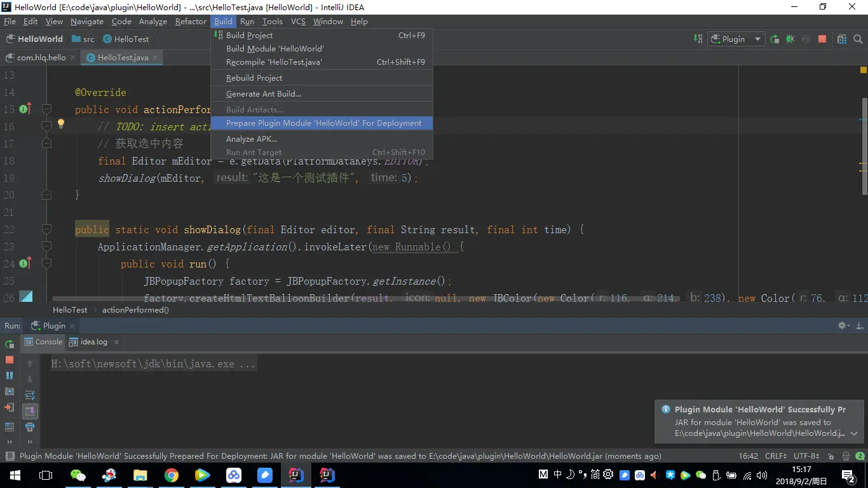
Task: Open the Event Log notification count
Action: point(860,456)
